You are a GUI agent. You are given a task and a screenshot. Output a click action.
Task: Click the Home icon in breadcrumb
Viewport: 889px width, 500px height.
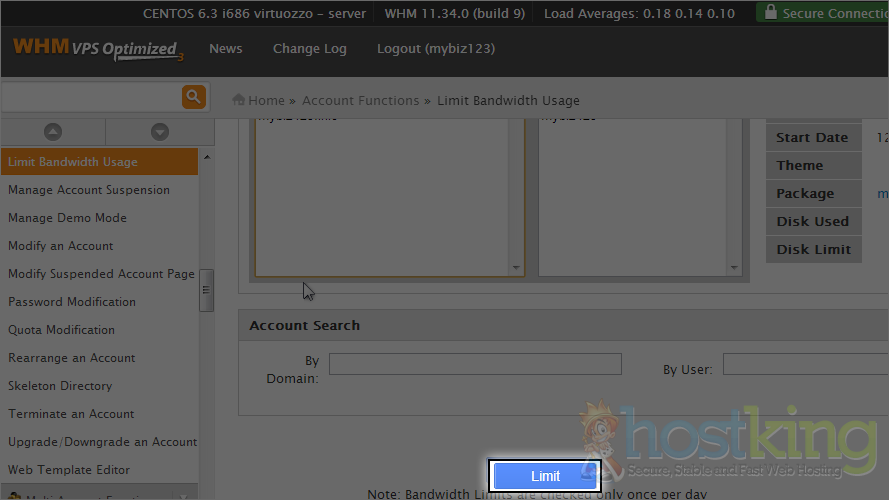tap(239, 100)
